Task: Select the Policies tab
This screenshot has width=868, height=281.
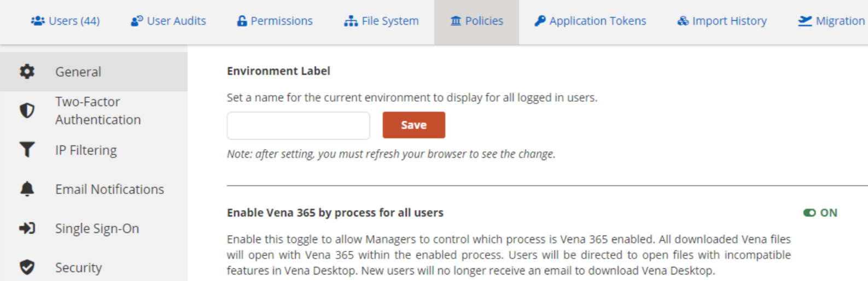Action: pos(476,21)
